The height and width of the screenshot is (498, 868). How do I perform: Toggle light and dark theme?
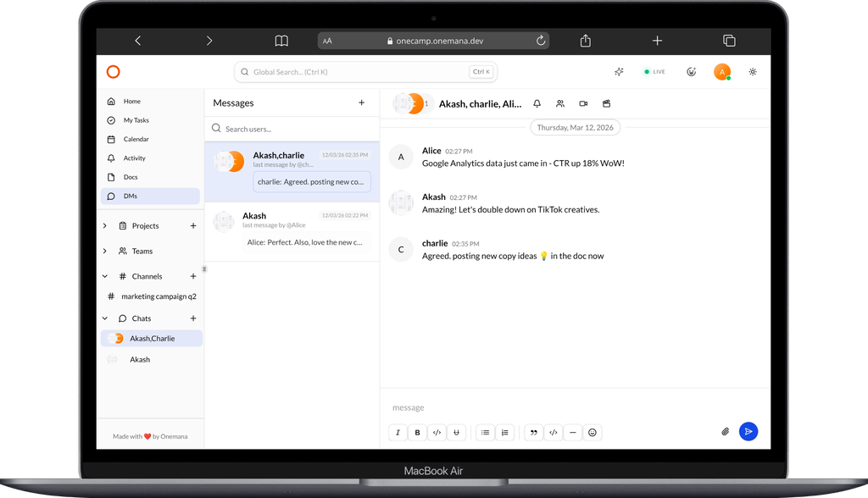coord(752,72)
